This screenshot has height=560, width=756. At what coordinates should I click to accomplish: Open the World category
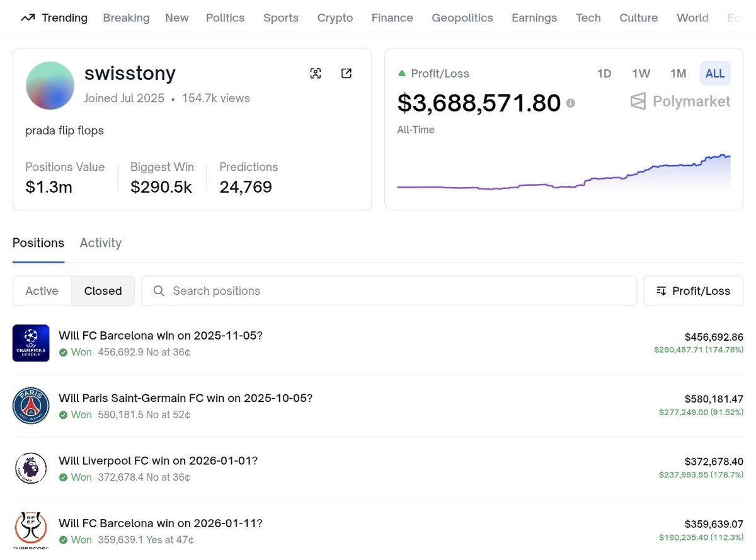coord(693,18)
